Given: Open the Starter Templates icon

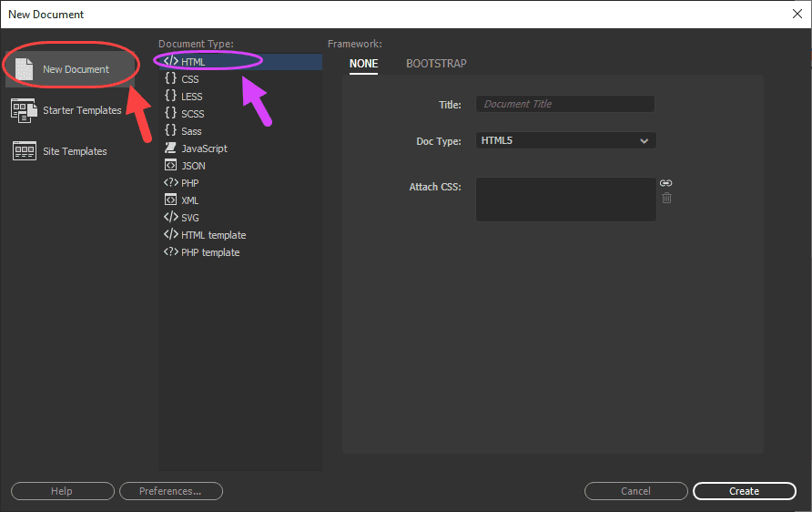Looking at the screenshot, I should pos(24,110).
